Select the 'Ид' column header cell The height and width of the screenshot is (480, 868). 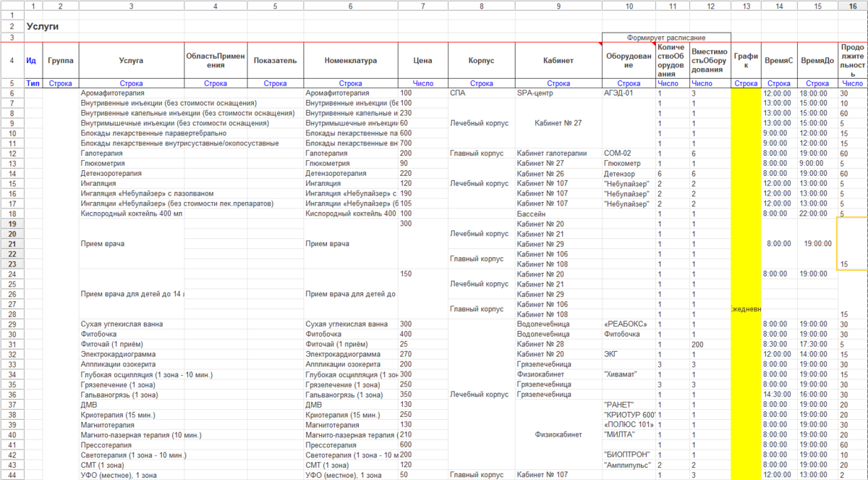[33, 61]
